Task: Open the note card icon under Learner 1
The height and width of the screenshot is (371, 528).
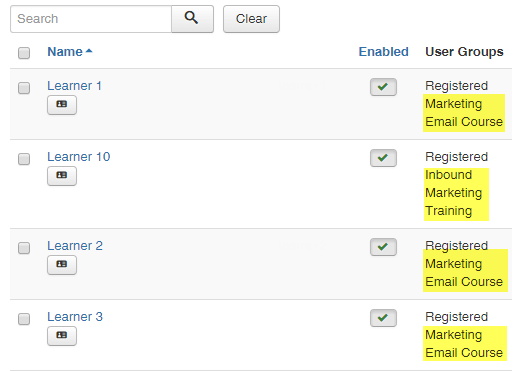Action: (62, 105)
